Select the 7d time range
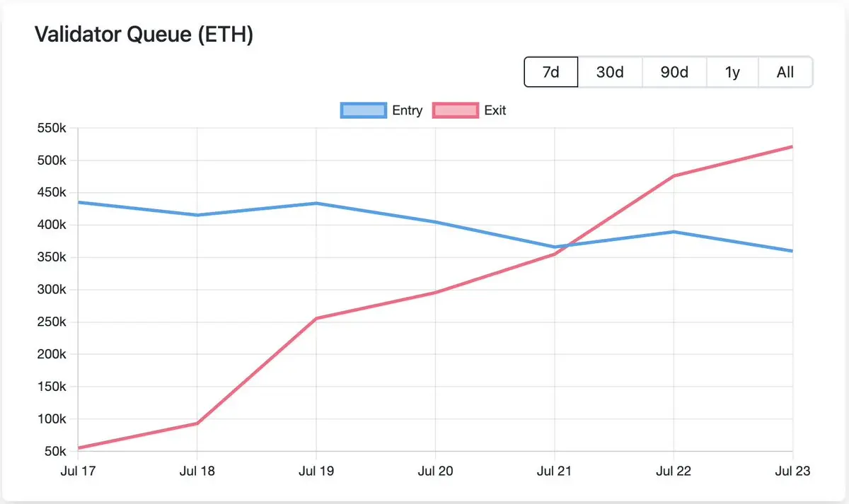The width and height of the screenshot is (849, 504). tap(551, 72)
